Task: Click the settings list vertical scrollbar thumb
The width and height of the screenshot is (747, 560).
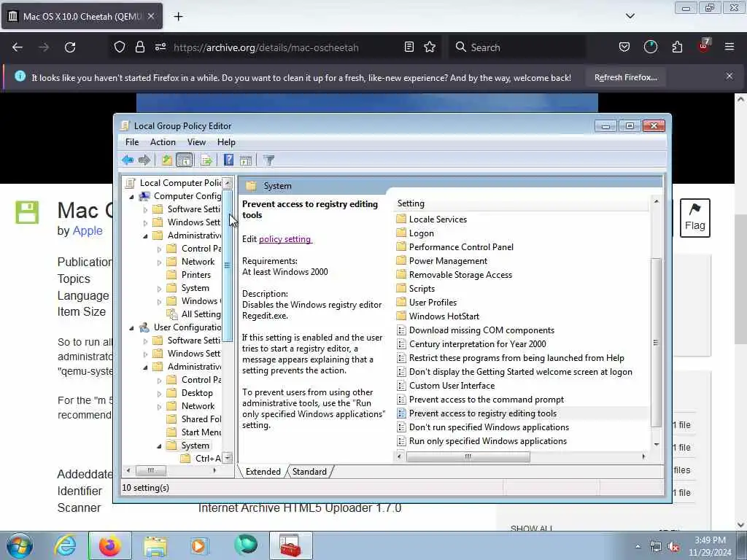Action: (x=656, y=343)
